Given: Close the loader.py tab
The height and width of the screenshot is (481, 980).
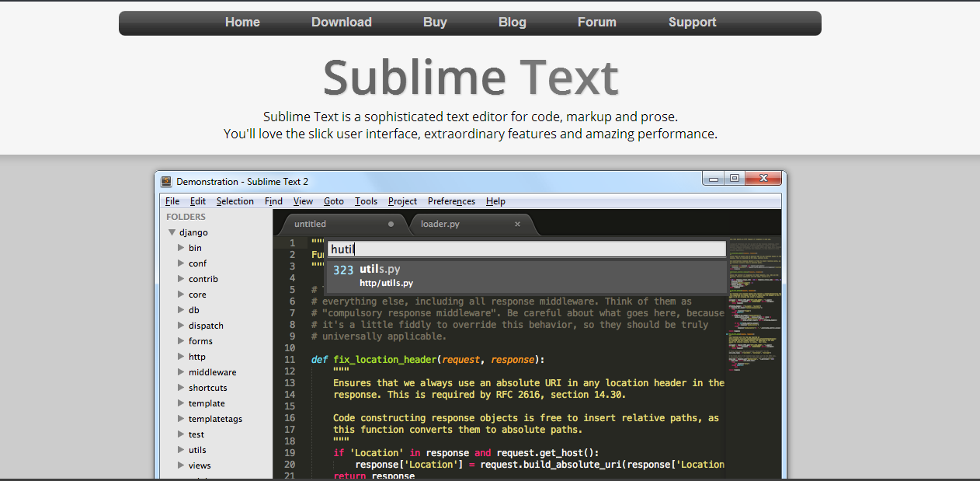Looking at the screenshot, I should [518, 224].
